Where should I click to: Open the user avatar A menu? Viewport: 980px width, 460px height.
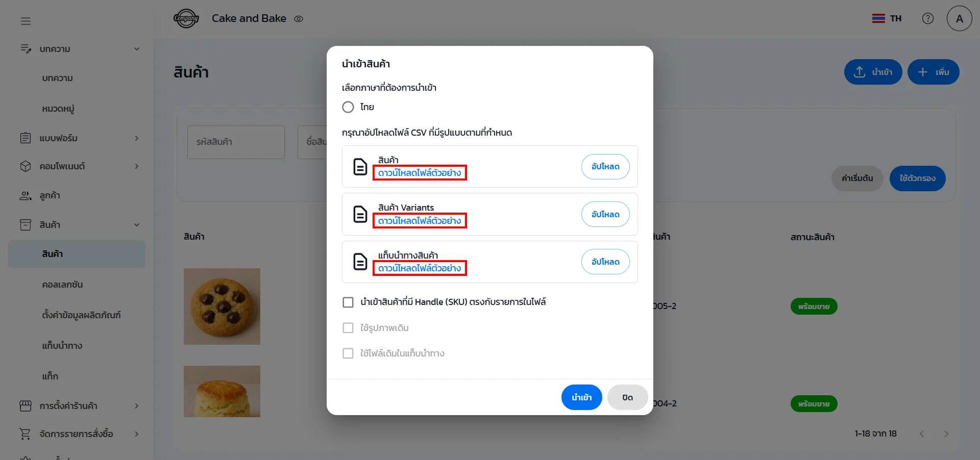tap(959, 19)
